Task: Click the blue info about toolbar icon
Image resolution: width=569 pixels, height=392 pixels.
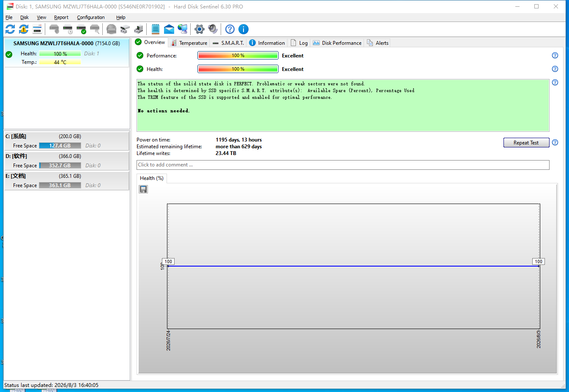Action: [243, 29]
